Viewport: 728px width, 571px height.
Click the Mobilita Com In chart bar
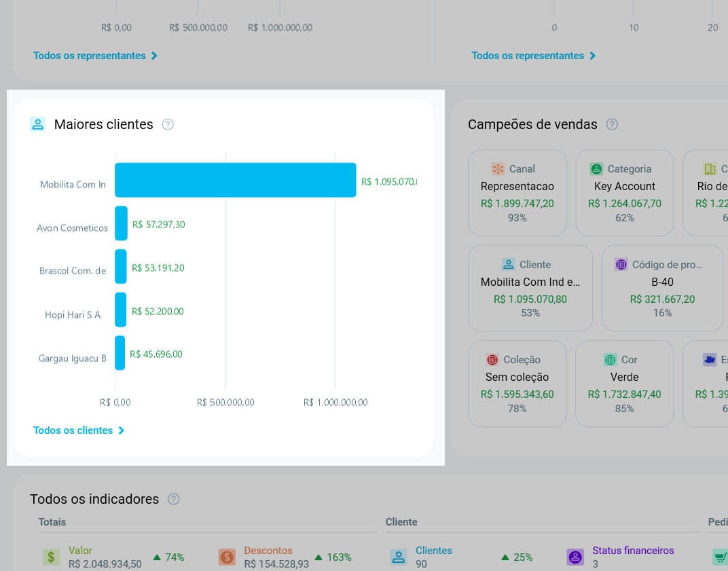[x=236, y=180]
